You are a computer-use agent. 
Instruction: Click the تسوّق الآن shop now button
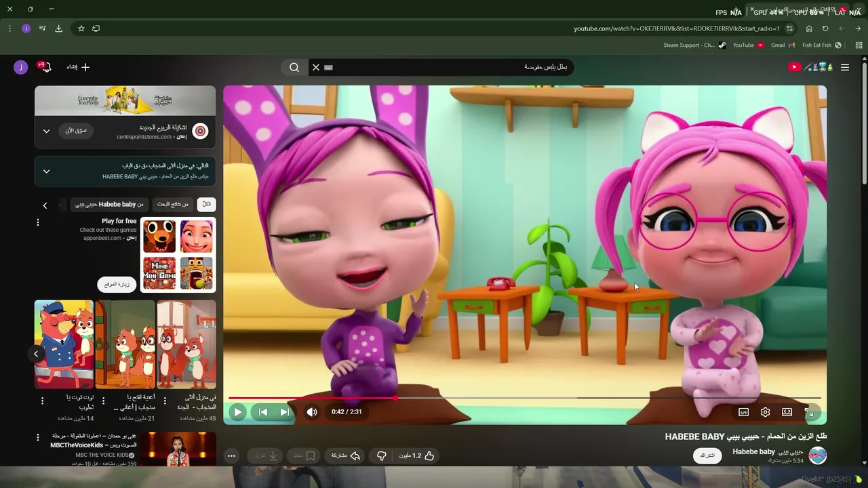[x=76, y=130]
